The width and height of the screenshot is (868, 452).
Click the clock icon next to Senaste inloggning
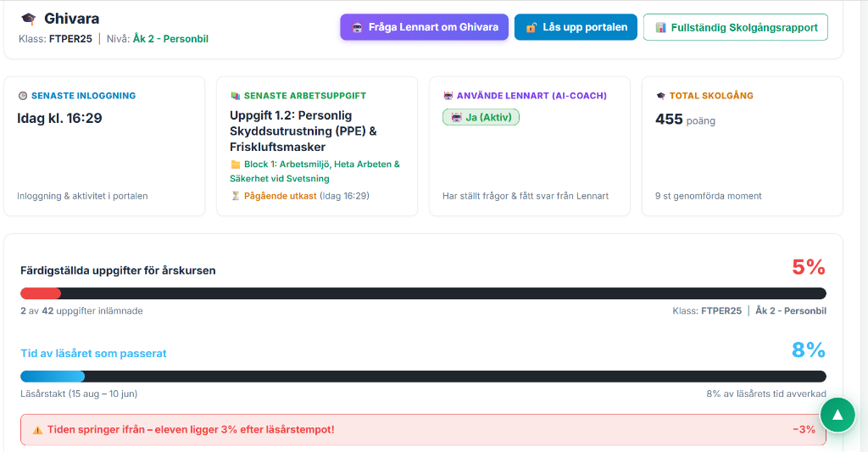pos(23,96)
